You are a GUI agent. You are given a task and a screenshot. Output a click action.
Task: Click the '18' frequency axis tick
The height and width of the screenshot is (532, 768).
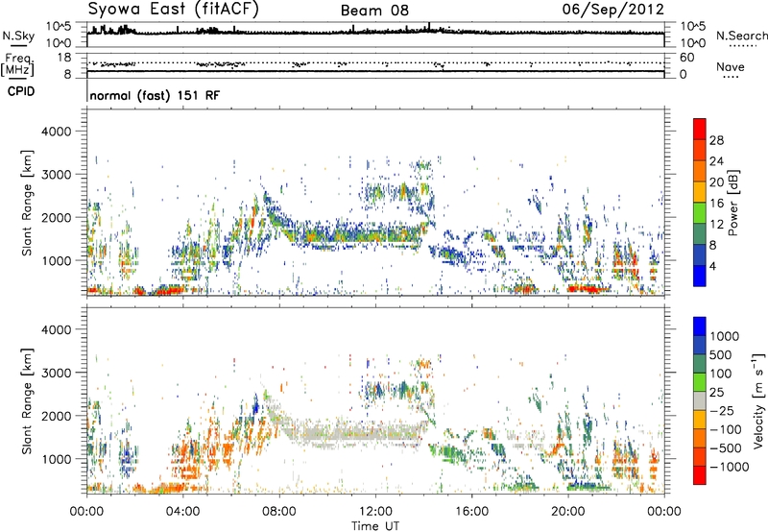(63, 58)
